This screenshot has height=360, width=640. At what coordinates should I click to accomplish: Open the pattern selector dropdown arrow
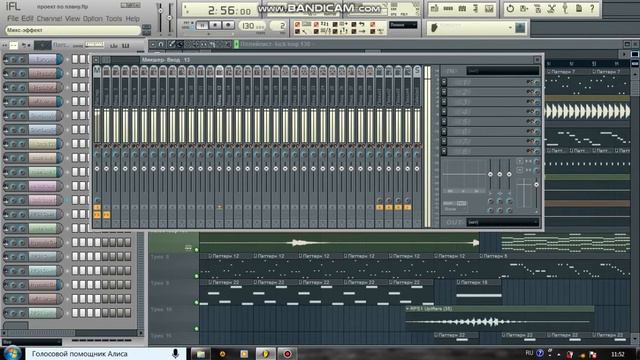pos(510,28)
